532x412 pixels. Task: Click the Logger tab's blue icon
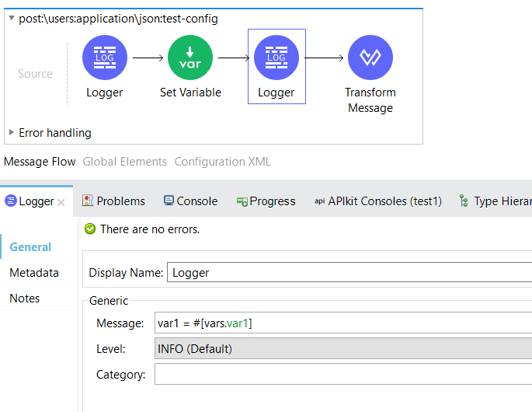click(x=11, y=201)
